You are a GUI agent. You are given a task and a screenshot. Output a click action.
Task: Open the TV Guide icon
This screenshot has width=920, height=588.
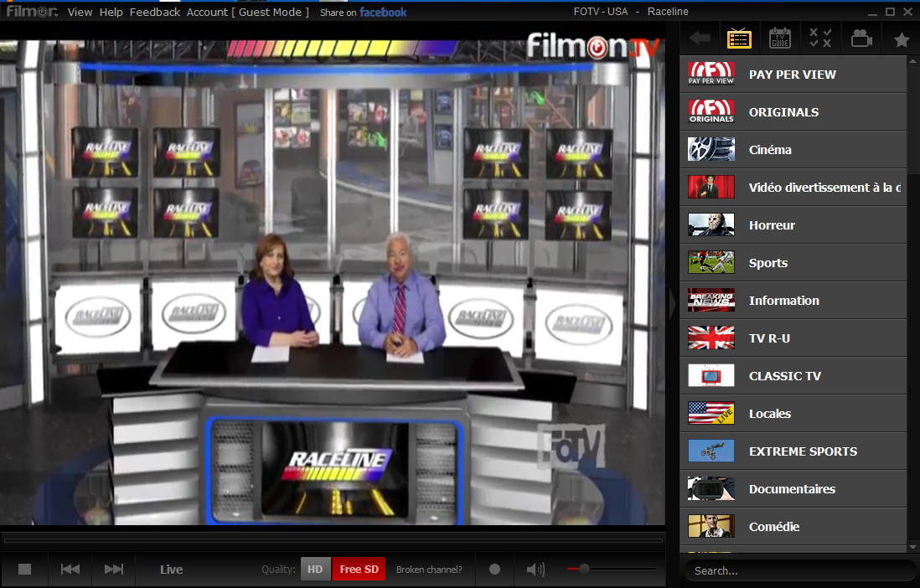(x=780, y=39)
